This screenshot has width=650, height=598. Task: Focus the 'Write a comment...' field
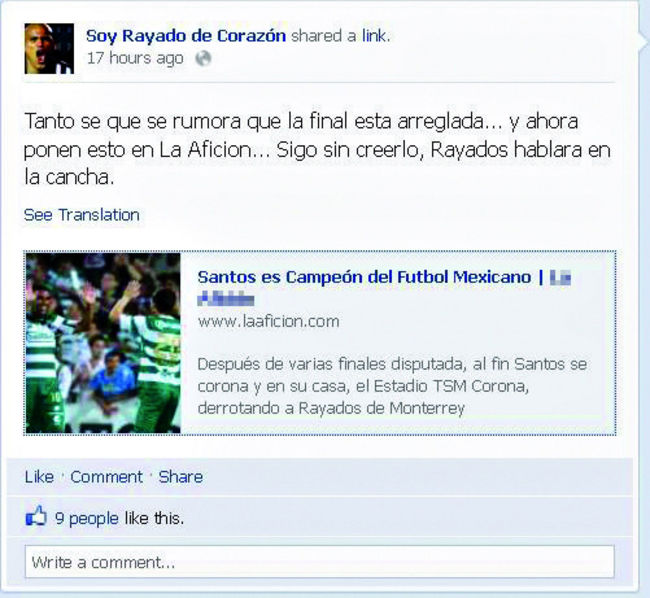point(320,562)
